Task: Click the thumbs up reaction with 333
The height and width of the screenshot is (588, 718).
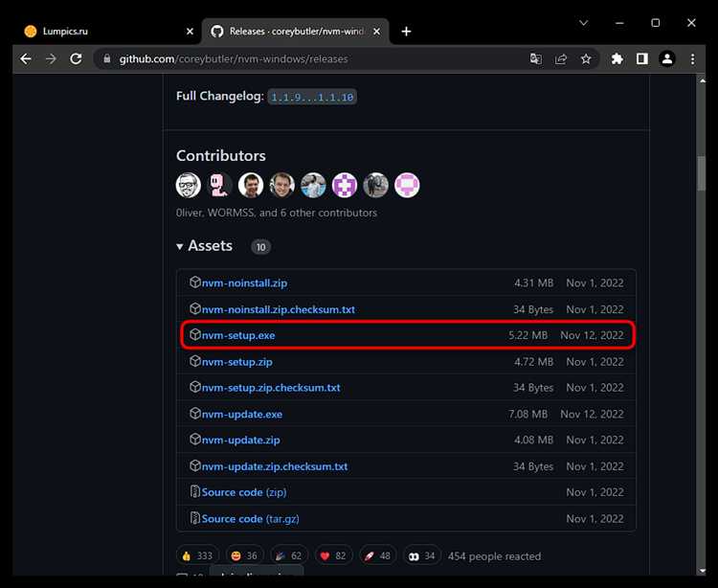Action: pyautogui.click(x=198, y=556)
